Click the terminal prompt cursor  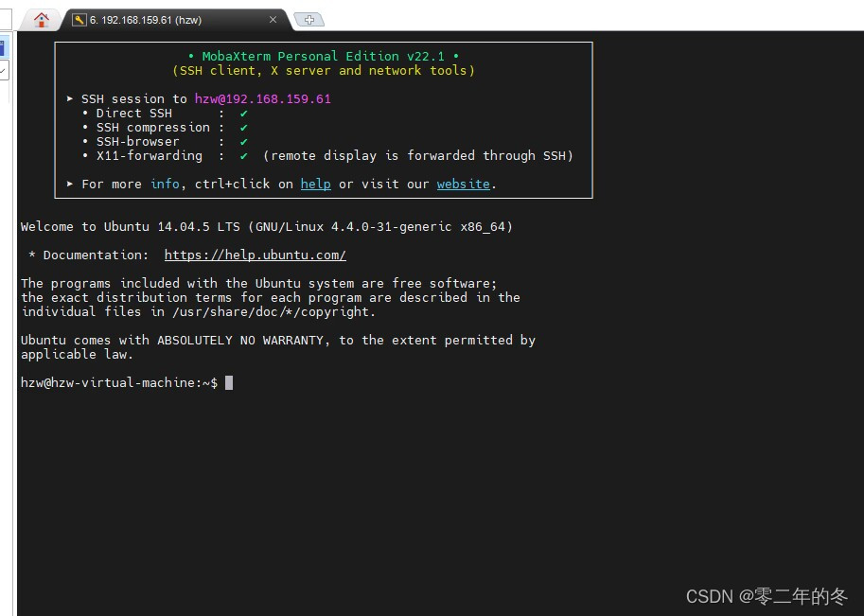pos(229,382)
